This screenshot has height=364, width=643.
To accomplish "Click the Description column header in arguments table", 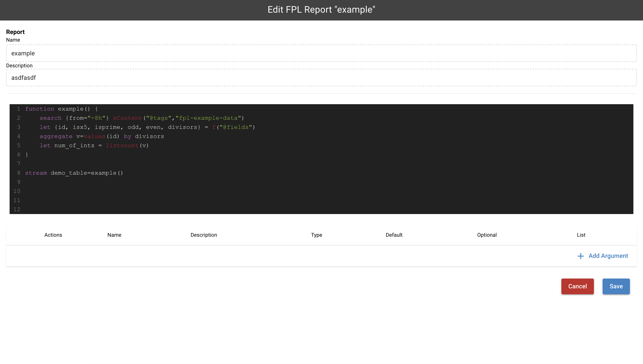I will tap(204, 235).
